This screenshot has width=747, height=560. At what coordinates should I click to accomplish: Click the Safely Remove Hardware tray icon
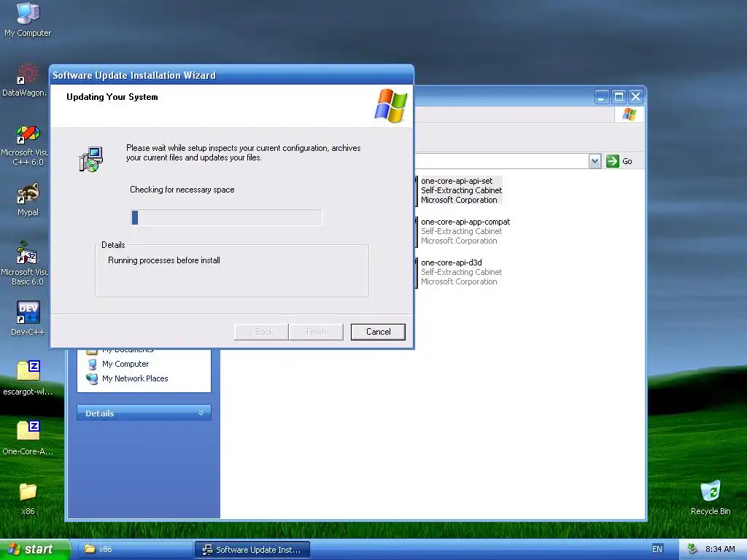pyautogui.click(x=693, y=549)
